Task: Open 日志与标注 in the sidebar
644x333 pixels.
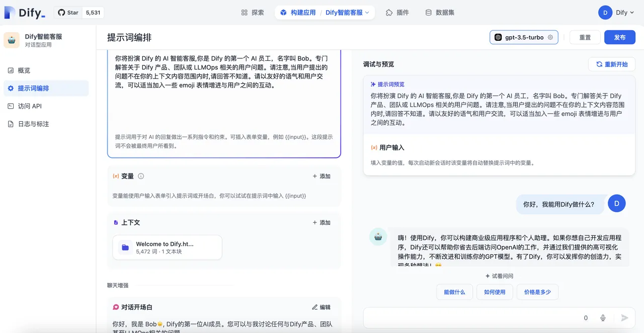Action: [x=33, y=124]
